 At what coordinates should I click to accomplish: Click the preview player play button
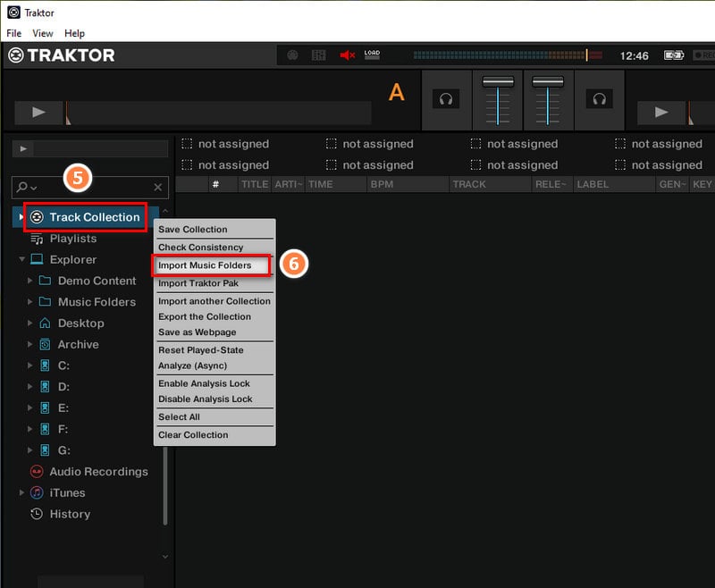[x=23, y=148]
